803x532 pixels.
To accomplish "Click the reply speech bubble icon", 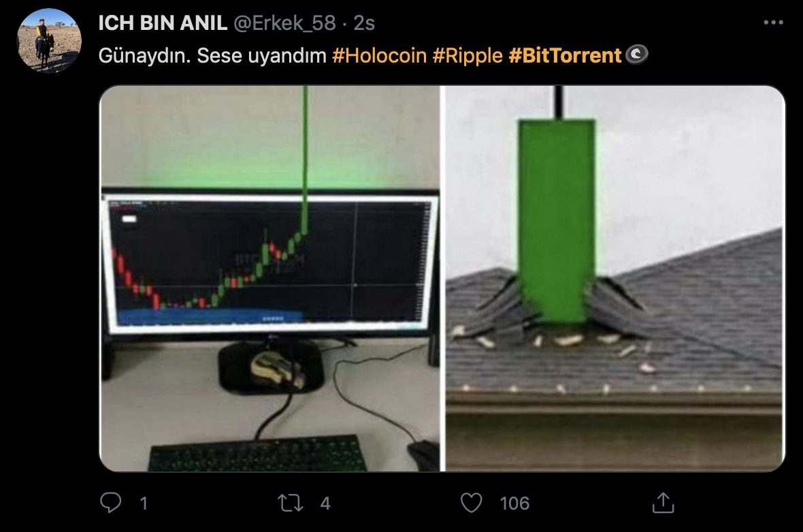I will (x=111, y=502).
